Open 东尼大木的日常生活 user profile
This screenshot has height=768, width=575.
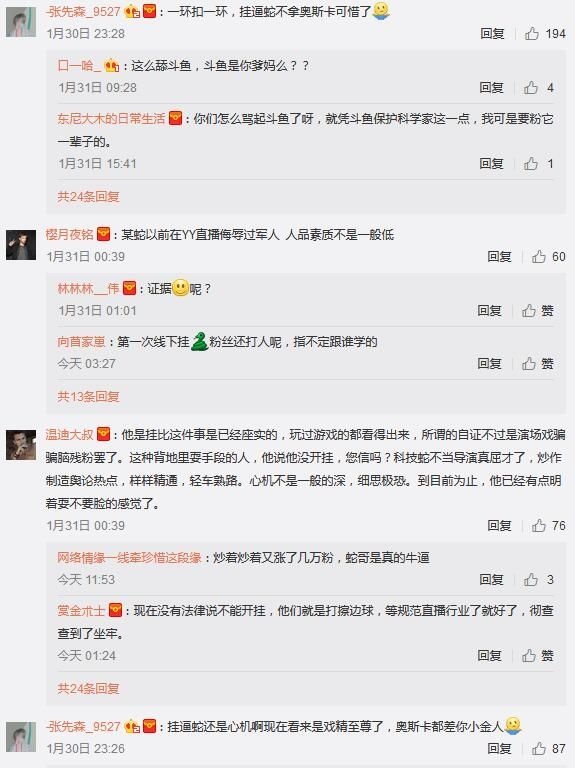pos(111,119)
